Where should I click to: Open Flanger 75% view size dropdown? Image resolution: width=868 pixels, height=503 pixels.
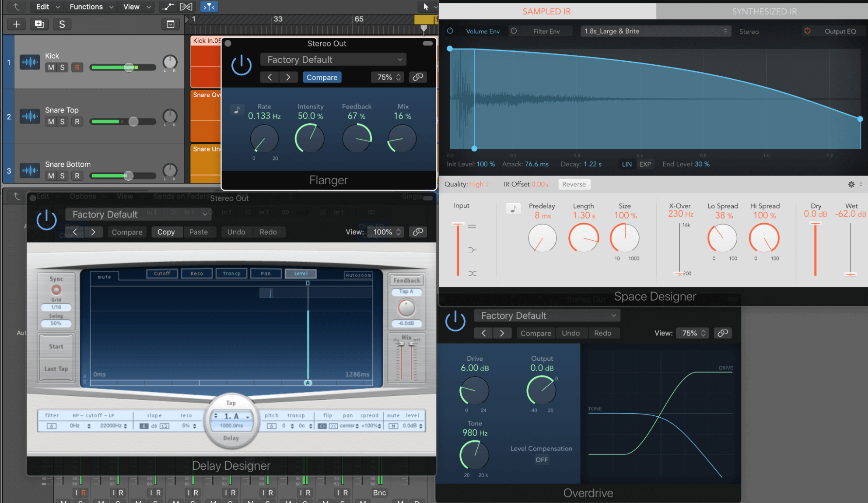(x=388, y=77)
